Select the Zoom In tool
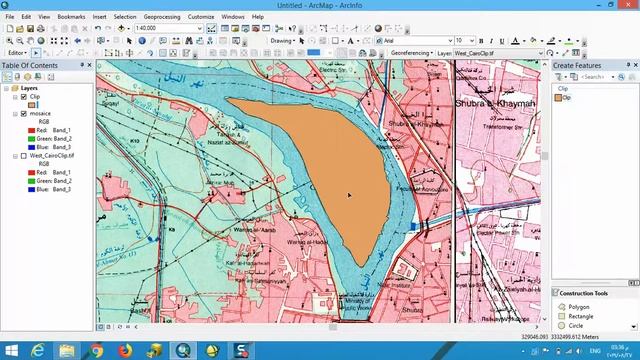This screenshot has height=360, width=640. pyautogui.click(x=9, y=41)
